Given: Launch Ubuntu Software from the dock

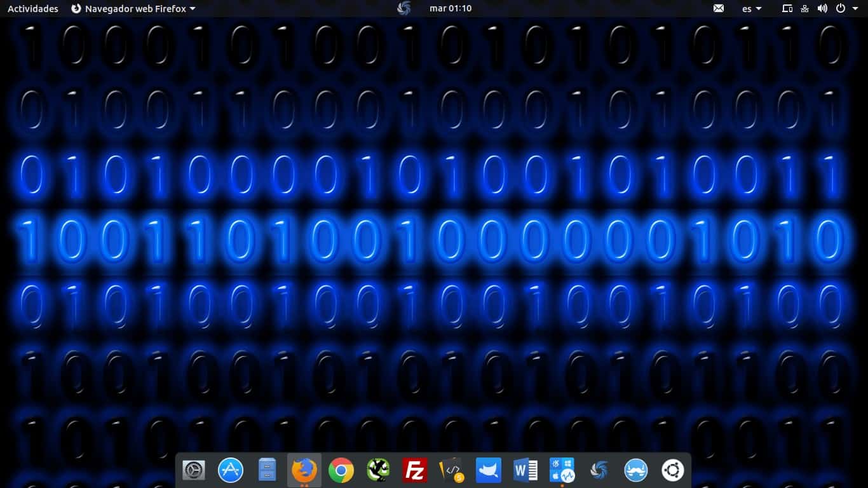Looking at the screenshot, I should 672,470.
